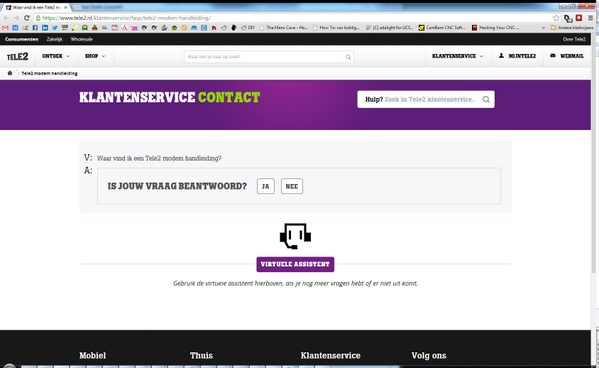Open the LinkedIn bookmark icon

tap(45, 28)
